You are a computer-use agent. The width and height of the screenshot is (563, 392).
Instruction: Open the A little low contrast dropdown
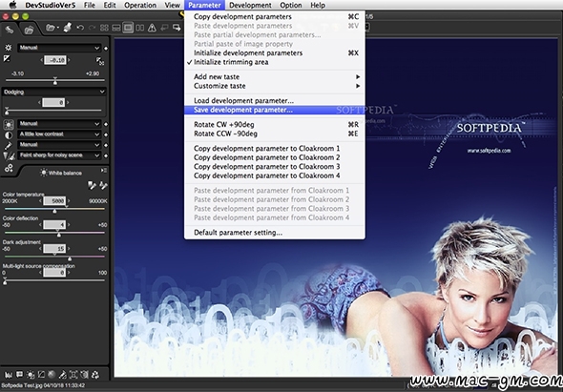point(59,134)
